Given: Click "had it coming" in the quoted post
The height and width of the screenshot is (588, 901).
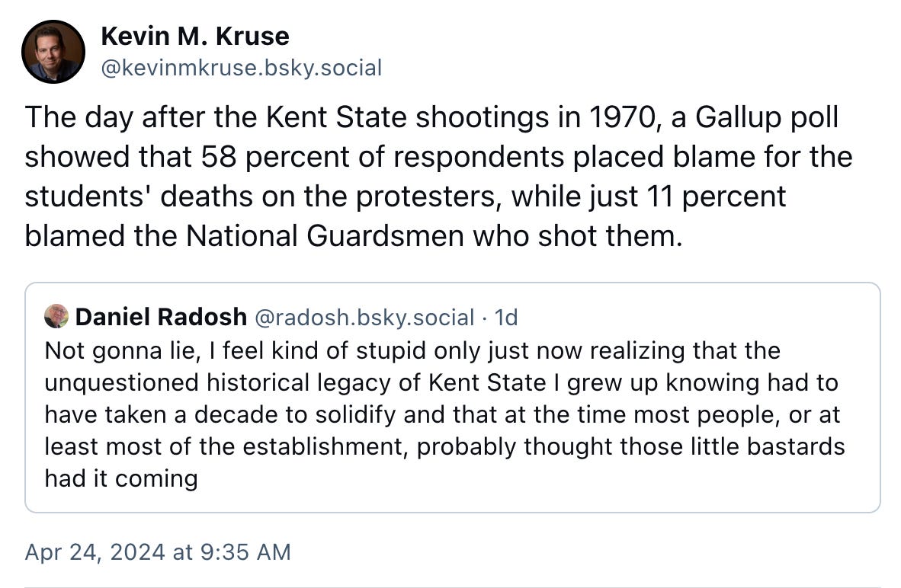Looking at the screenshot, I should (120, 478).
